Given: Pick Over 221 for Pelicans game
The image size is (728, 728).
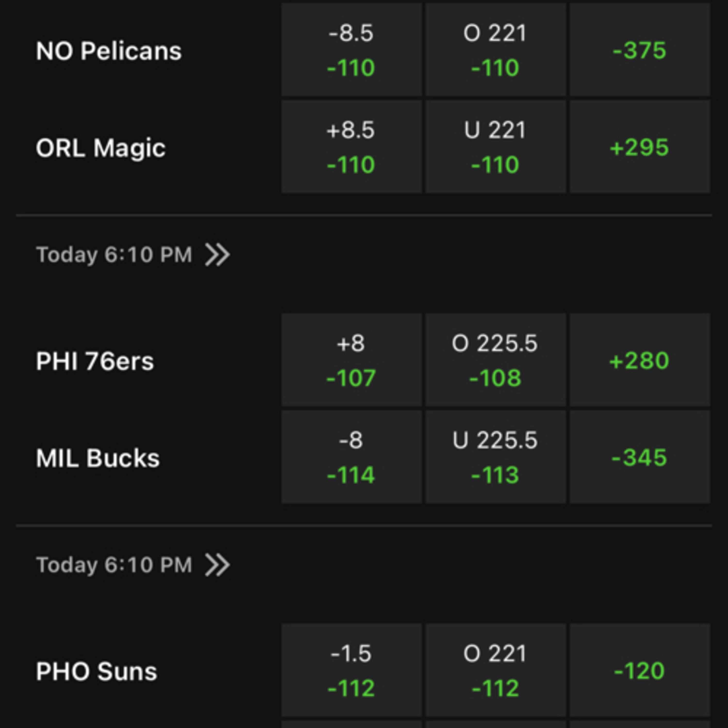Looking at the screenshot, I should pyautogui.click(x=495, y=50).
